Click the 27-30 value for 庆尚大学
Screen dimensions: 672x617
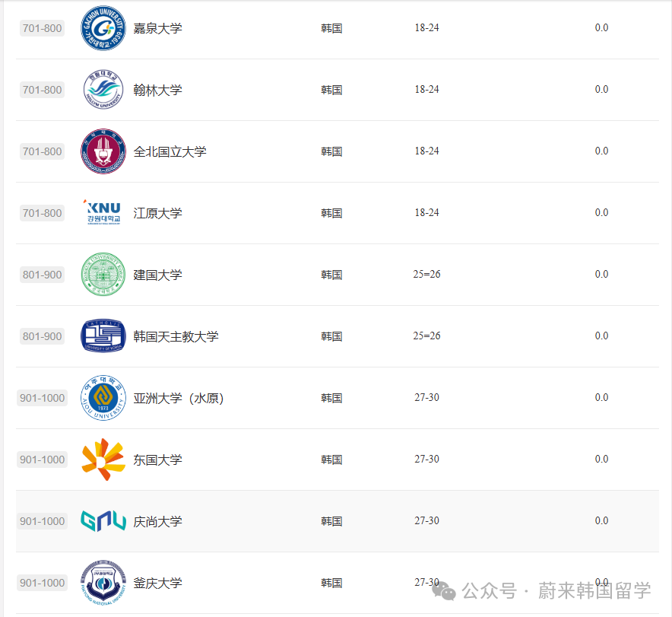pyautogui.click(x=427, y=521)
